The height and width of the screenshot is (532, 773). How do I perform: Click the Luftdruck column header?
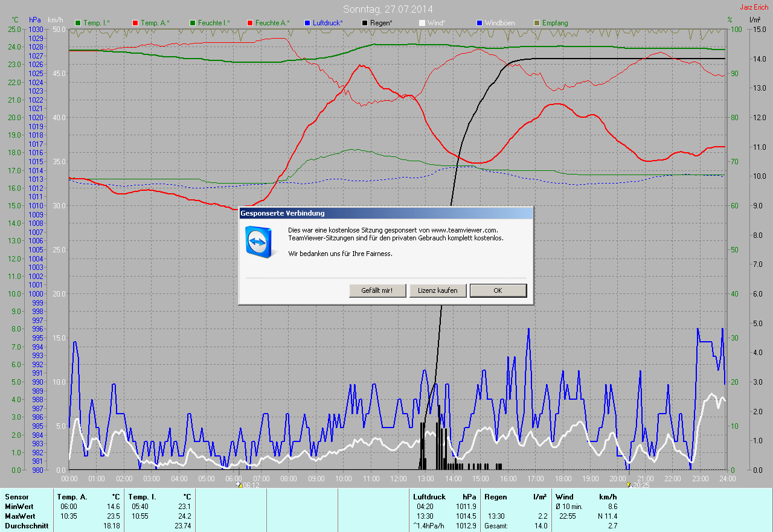429,497
